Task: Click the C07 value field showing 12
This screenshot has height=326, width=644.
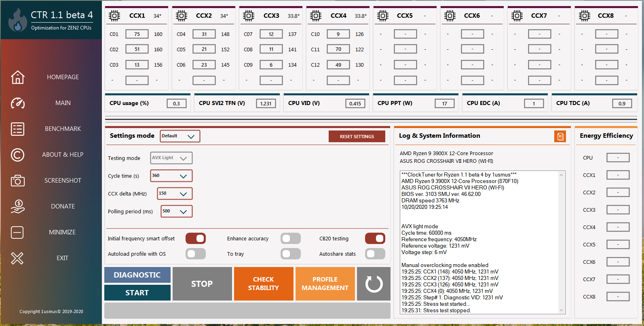Action: click(271, 34)
